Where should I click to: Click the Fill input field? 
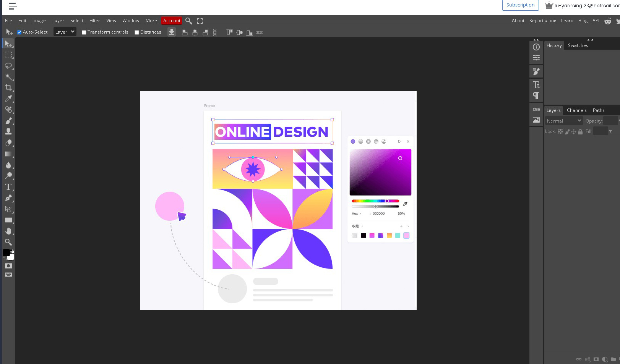pos(600,131)
